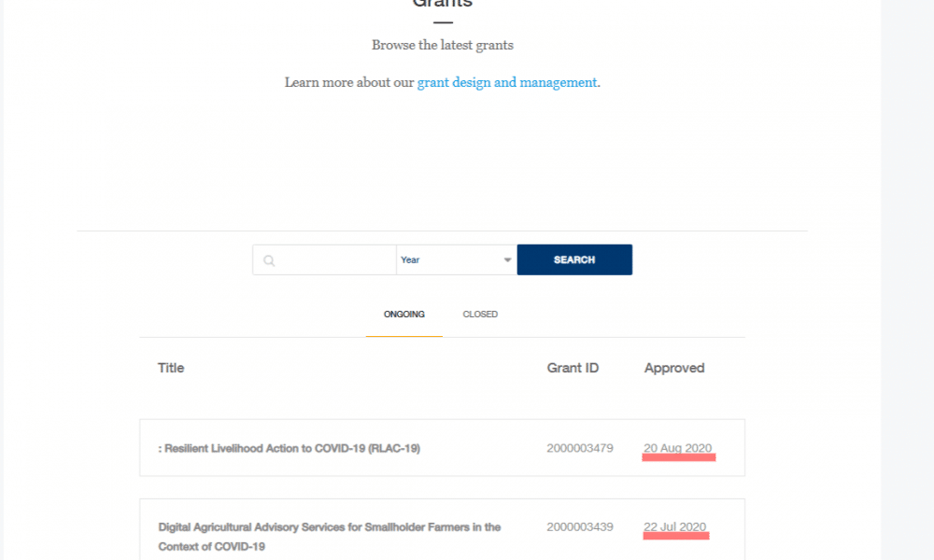Screen dimensions: 934x560
Task: Select grant ID 2000003439
Action: coord(580,527)
